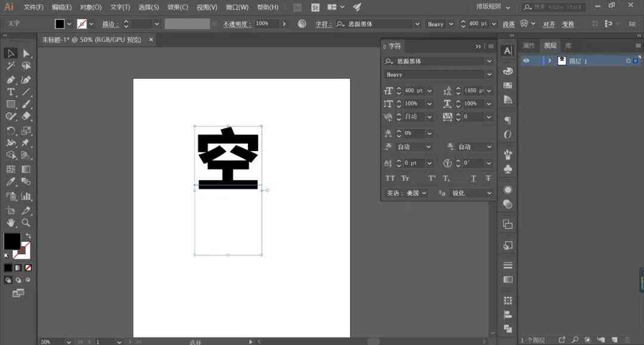Toggle visibility of layer 图层 1
Image resolution: width=644 pixels, height=345 pixels.
pos(526,61)
